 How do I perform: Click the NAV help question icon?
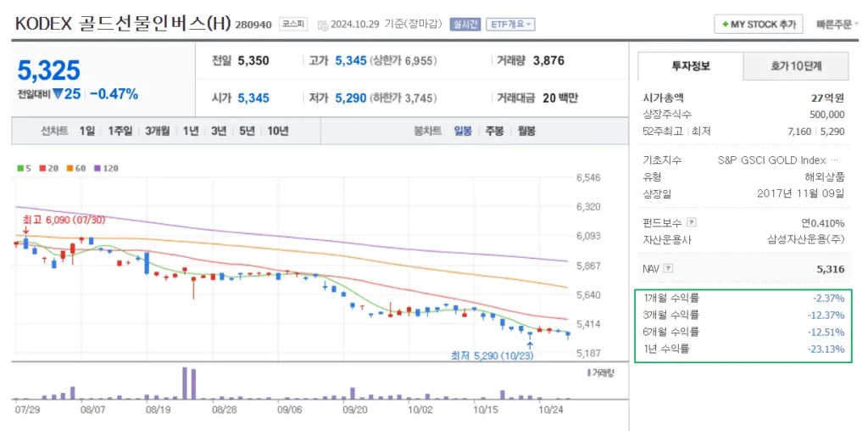[668, 269]
